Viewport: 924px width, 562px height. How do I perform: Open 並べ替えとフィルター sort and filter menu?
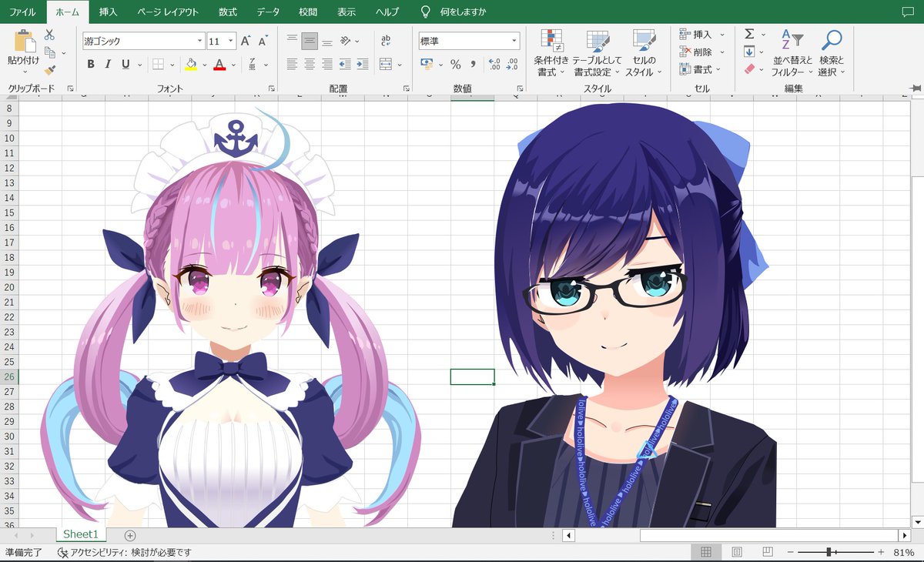(x=792, y=52)
